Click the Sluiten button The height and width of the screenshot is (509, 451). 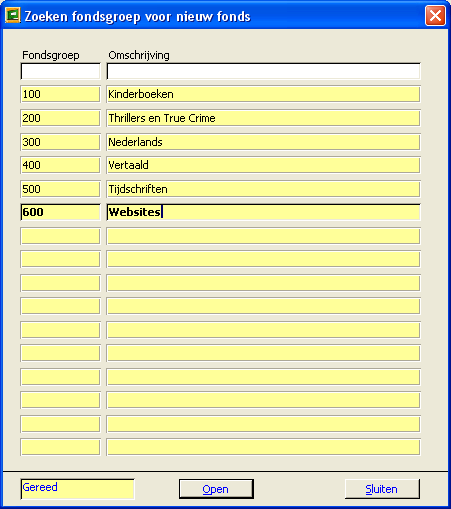[382, 489]
